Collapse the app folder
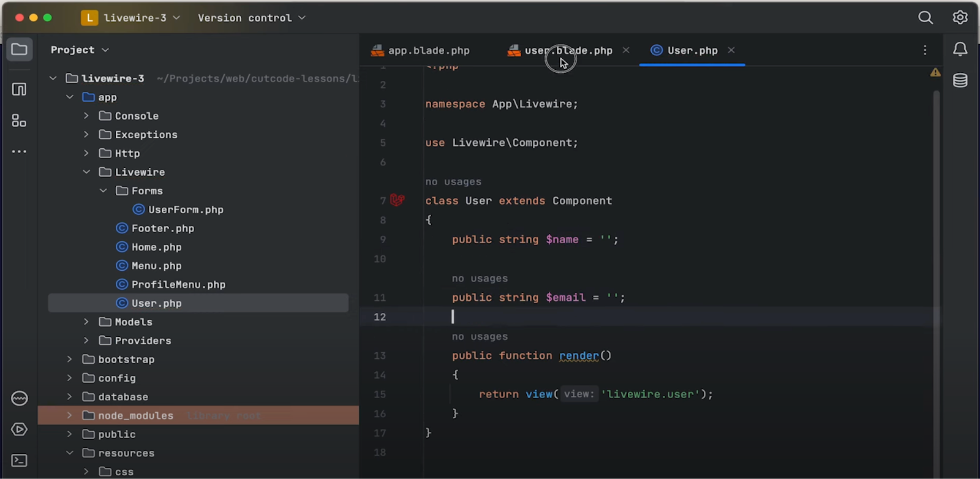Screen dimensions: 980x479 point(70,97)
